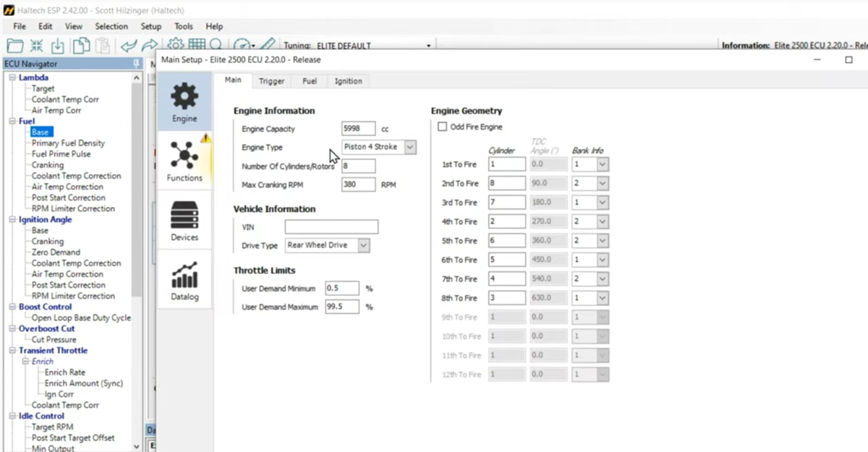Collapse the Transient Throttle tree node
The height and width of the screenshot is (452, 868).
click(x=12, y=351)
